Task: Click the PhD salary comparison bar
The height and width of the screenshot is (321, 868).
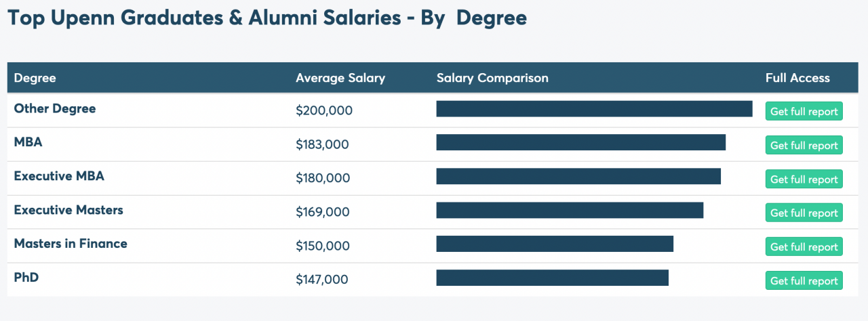Action: coord(552,278)
